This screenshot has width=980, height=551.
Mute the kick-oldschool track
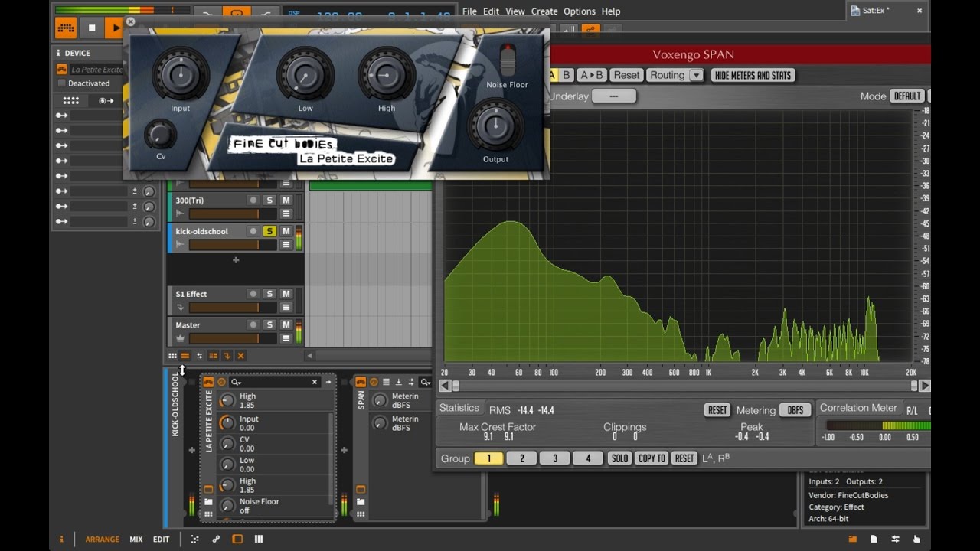tap(286, 231)
